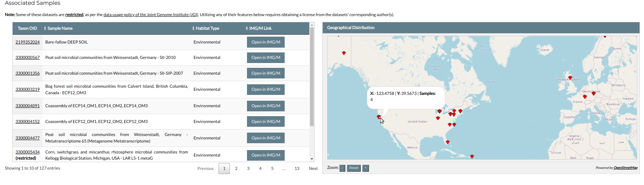The width and height of the screenshot is (644, 185).
Task: Sort table by the Taxon OID column
Action: [x=27, y=28]
